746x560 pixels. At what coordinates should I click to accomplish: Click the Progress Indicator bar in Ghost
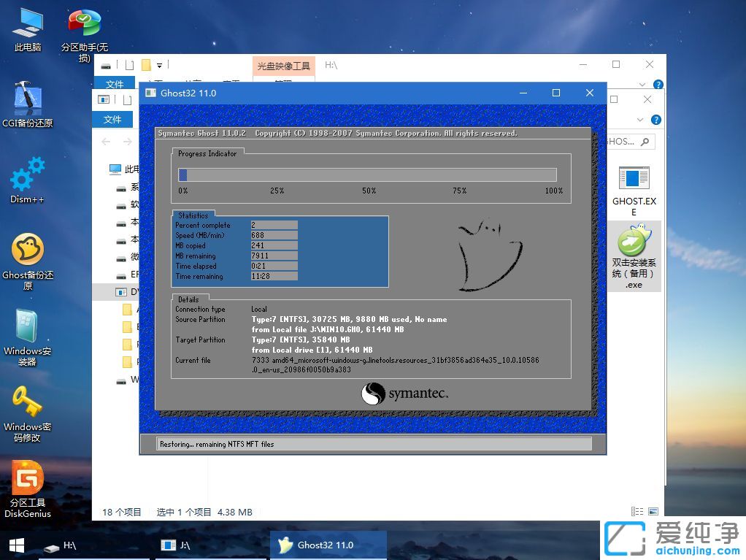tap(368, 174)
